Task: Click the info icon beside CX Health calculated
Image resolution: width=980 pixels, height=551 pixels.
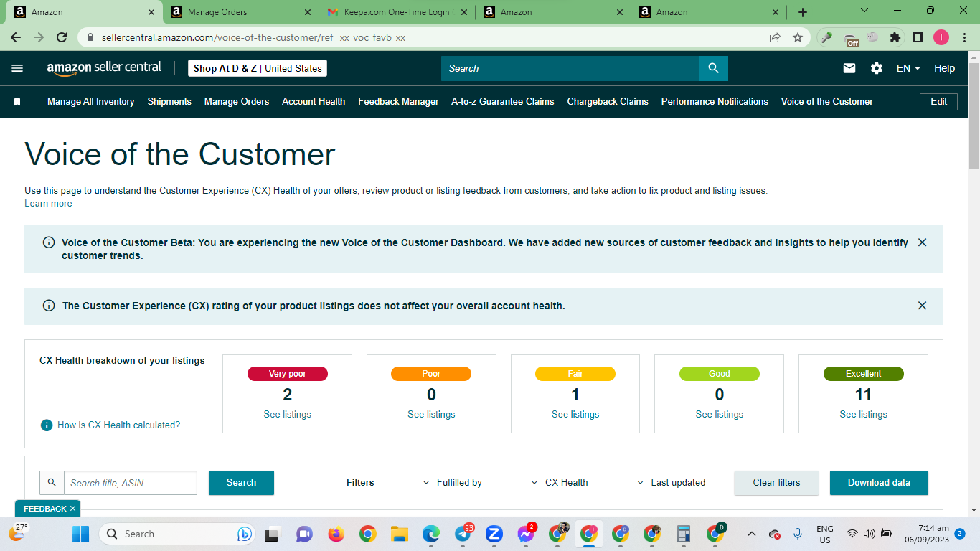Action: point(47,425)
